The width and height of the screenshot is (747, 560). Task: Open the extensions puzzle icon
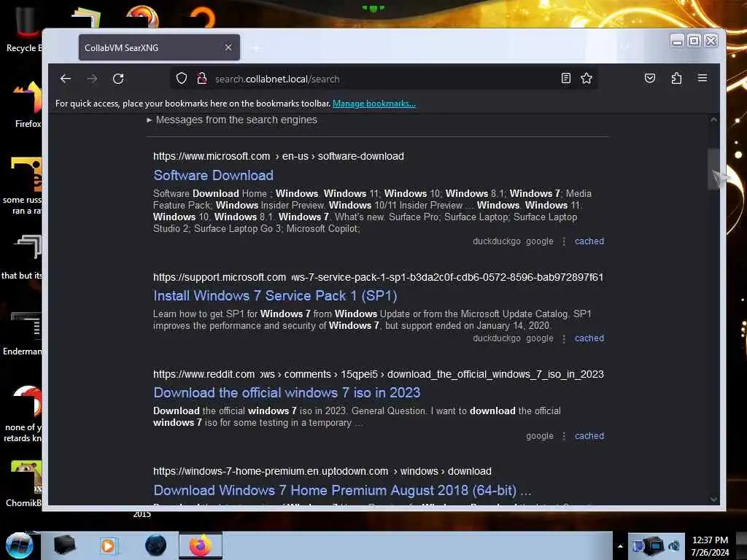click(676, 78)
